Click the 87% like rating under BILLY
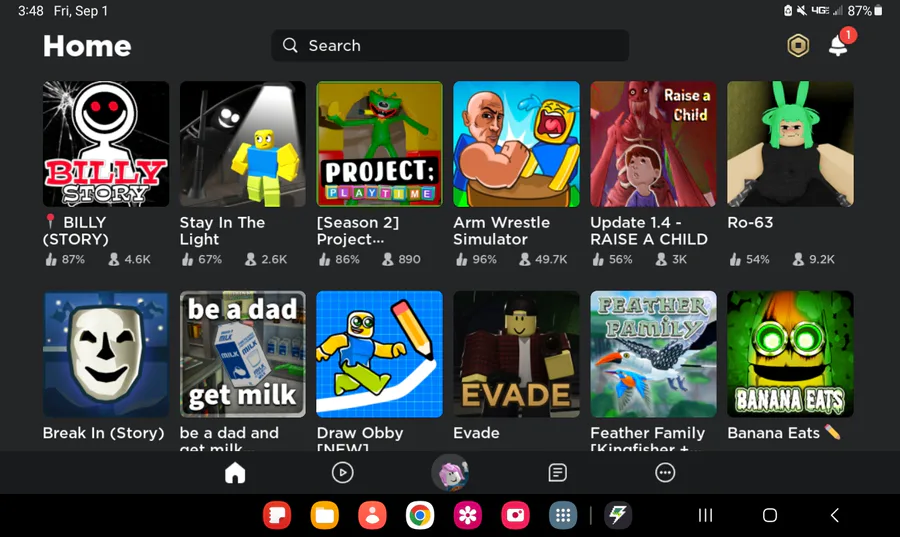The width and height of the screenshot is (900, 537). (65, 259)
